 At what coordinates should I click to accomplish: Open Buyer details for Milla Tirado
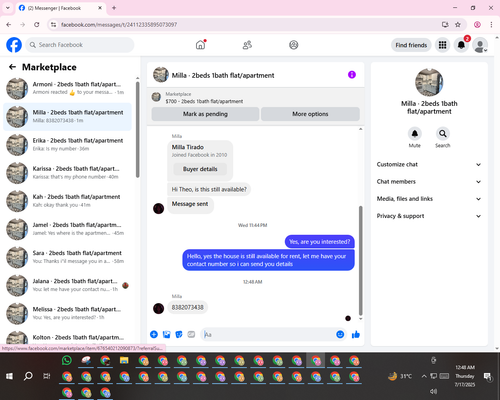pyautogui.click(x=200, y=169)
